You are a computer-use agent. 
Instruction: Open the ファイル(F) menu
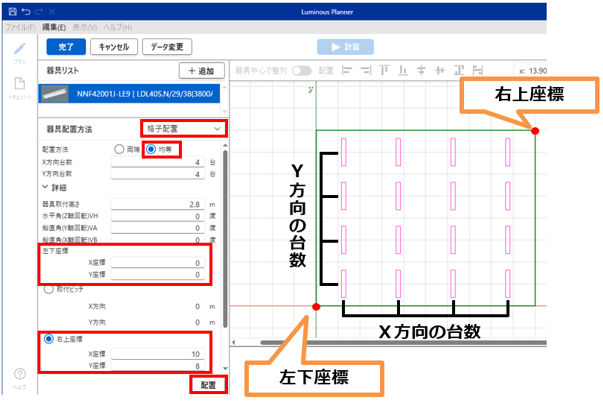click(19, 28)
